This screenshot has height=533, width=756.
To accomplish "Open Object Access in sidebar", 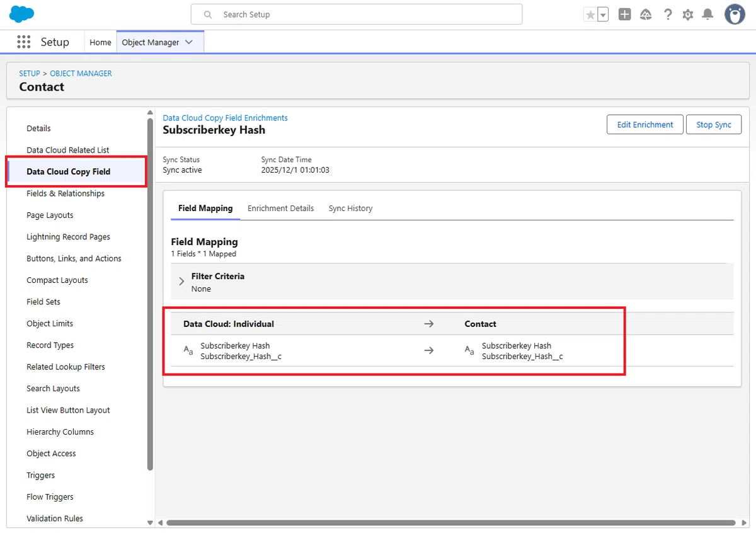I will click(51, 454).
